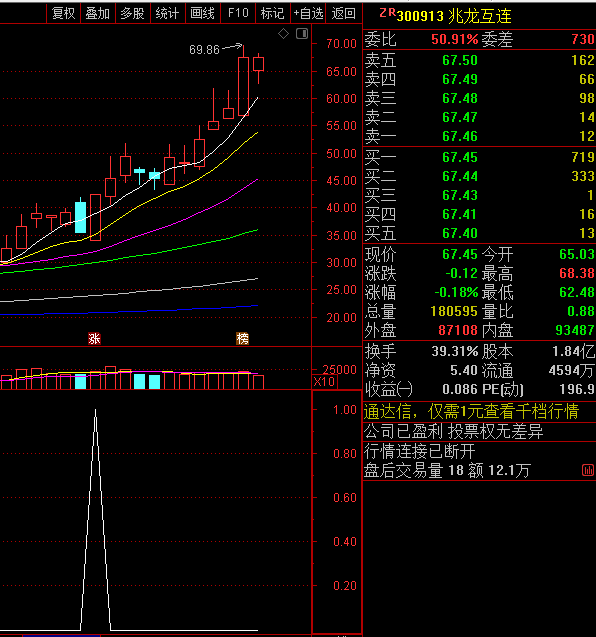Screen dimensions: 596x637
Task: Select the 买四 67.41 row
Action: [x=479, y=214]
